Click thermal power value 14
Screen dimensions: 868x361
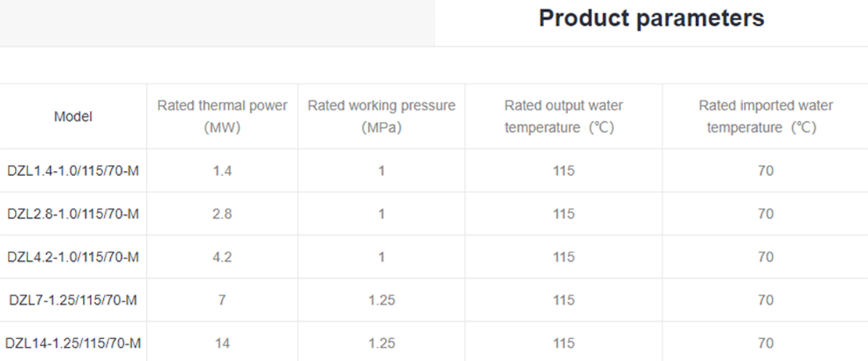pyautogui.click(x=223, y=343)
